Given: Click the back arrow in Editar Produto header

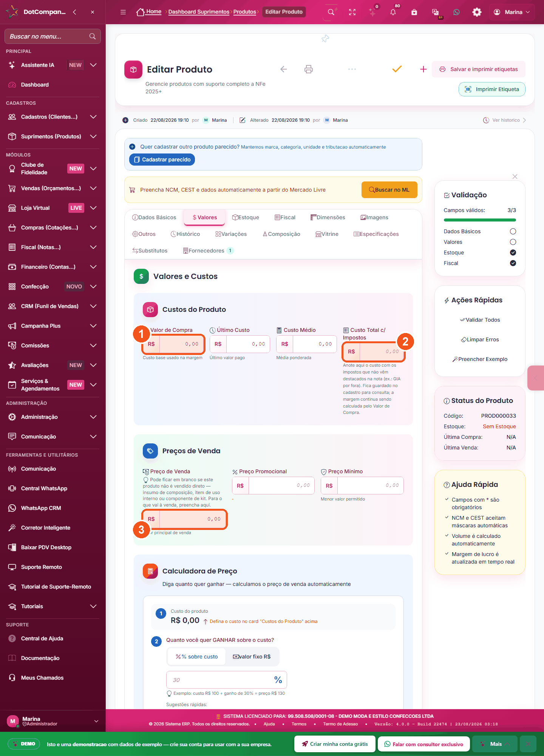Looking at the screenshot, I should pos(284,69).
